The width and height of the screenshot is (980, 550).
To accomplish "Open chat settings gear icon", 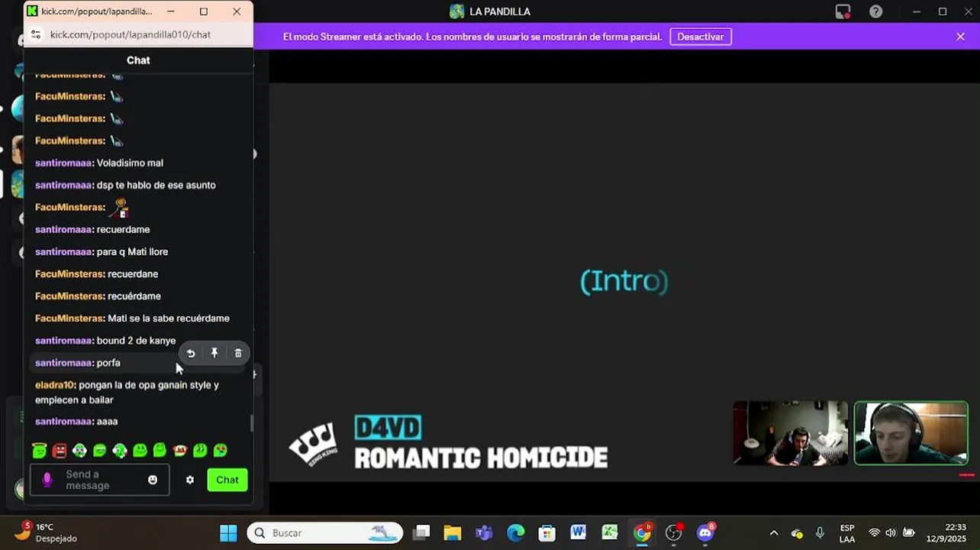I will (190, 480).
